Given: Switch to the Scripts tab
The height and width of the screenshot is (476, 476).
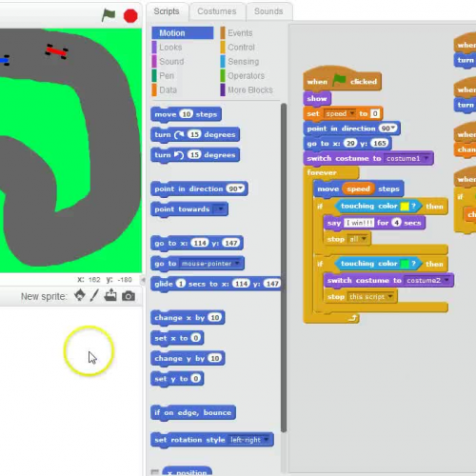Looking at the screenshot, I should pyautogui.click(x=167, y=11).
